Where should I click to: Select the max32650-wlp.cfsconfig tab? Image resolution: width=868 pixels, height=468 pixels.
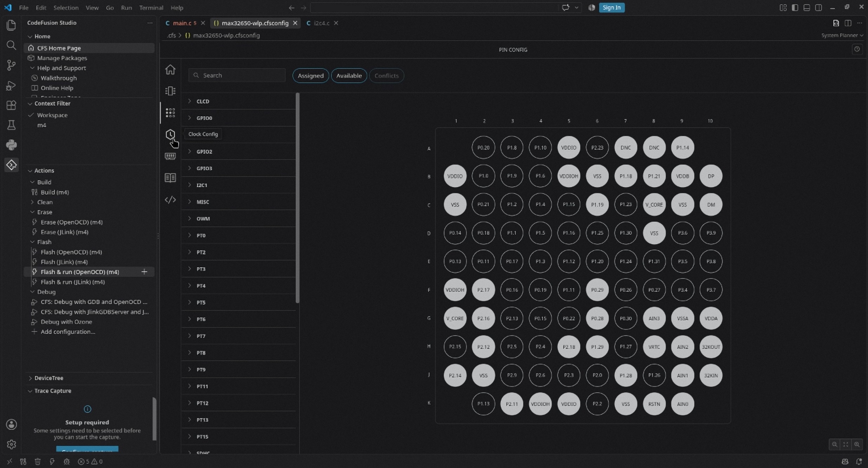[x=255, y=23]
